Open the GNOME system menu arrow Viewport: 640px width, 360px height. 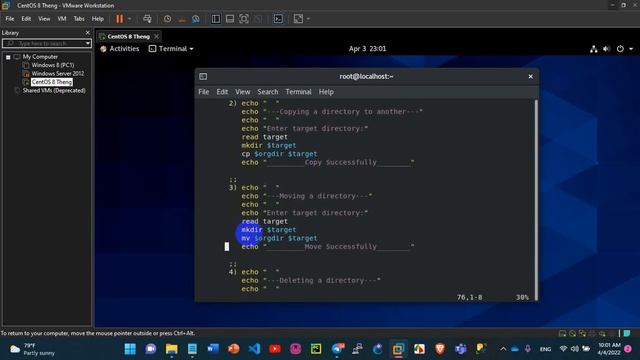(x=631, y=49)
